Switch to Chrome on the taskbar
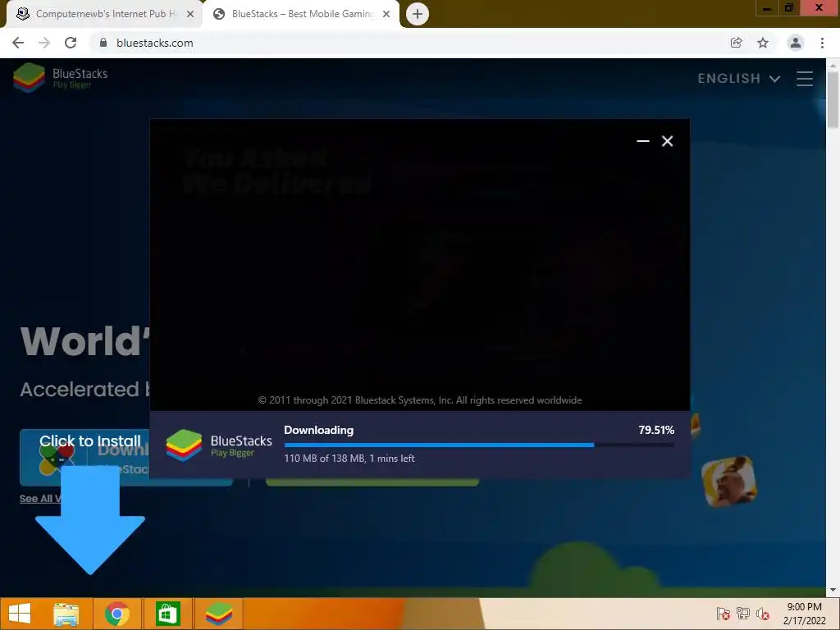The width and height of the screenshot is (840, 630). 117,614
